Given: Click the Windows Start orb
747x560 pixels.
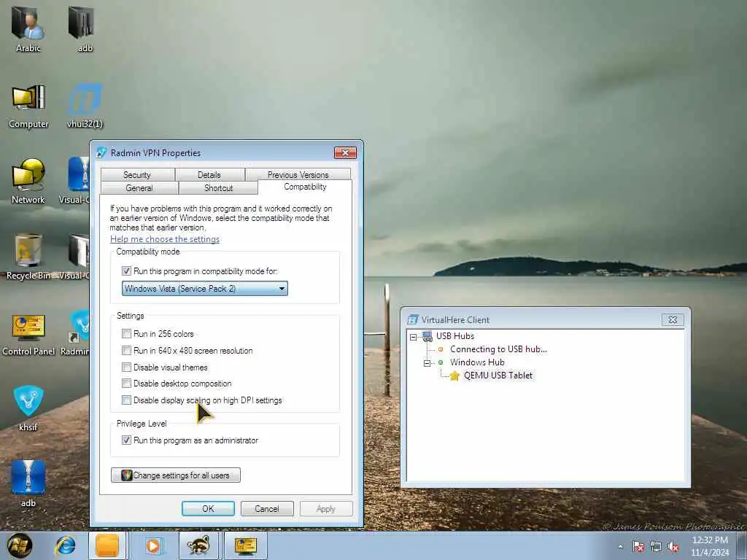Looking at the screenshot, I should (x=20, y=545).
